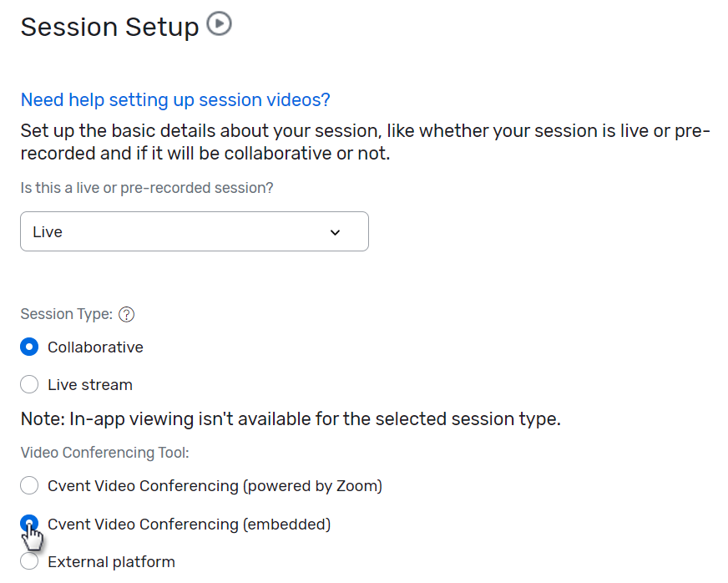Screen dimensions: 728x583
Task: Pick External platform as conferencing tool
Action: [x=29, y=561]
